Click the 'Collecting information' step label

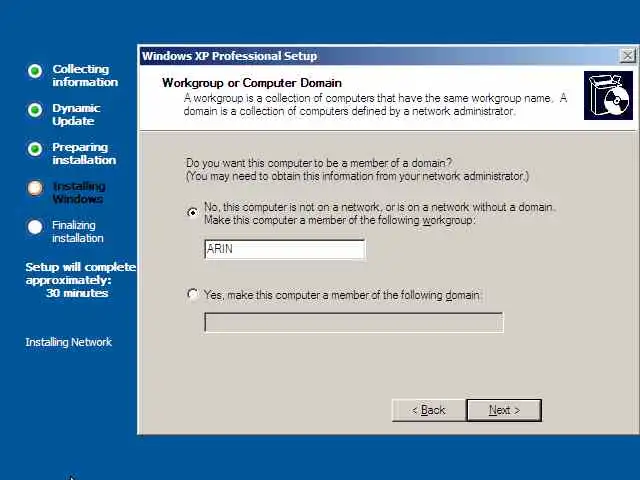[85, 76]
